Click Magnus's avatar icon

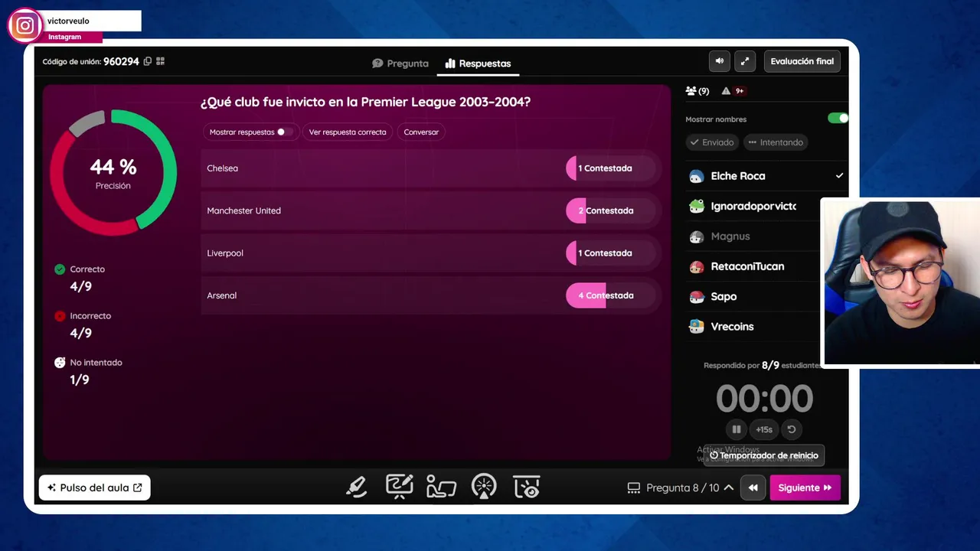(x=696, y=236)
